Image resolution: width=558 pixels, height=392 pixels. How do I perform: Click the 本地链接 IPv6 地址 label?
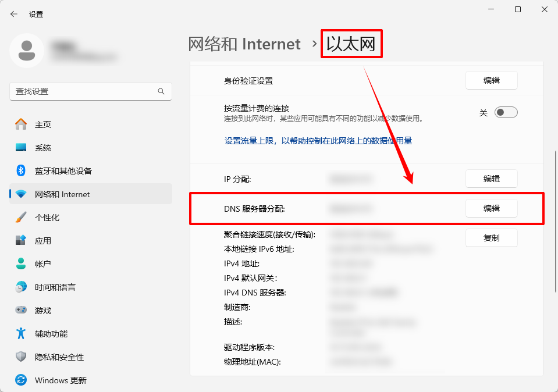(x=259, y=249)
